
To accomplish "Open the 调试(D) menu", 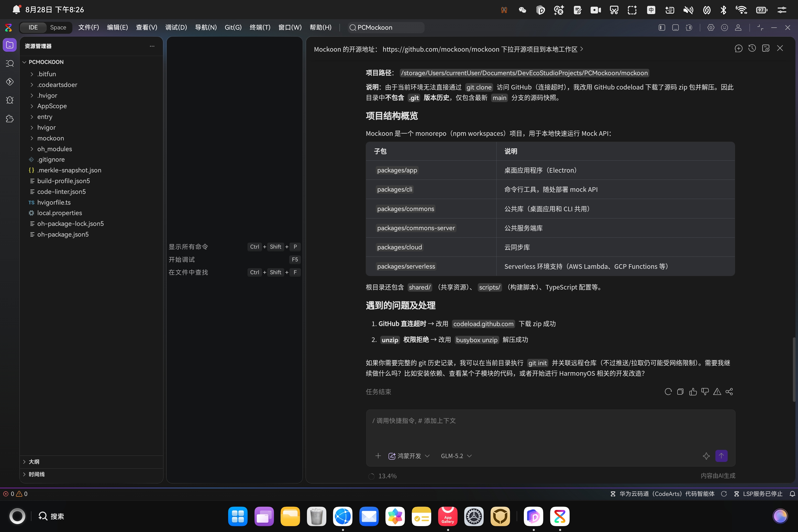I will [x=176, y=27].
